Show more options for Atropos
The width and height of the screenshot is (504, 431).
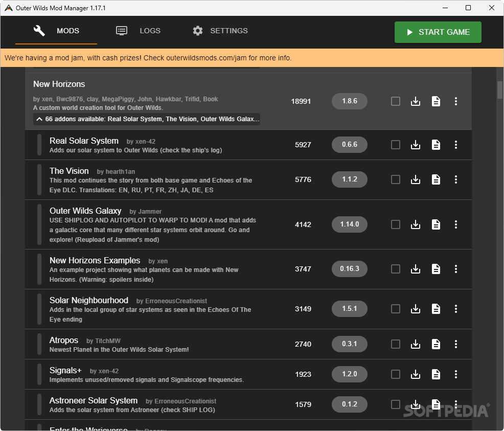tap(456, 344)
